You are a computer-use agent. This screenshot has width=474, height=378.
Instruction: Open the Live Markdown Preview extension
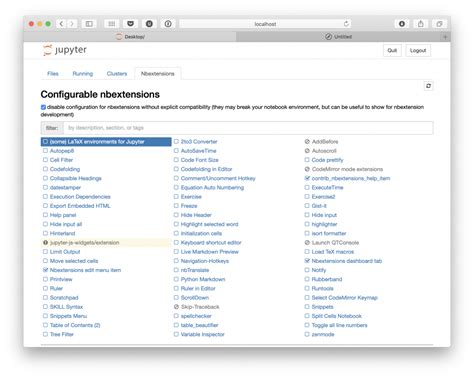(210, 252)
